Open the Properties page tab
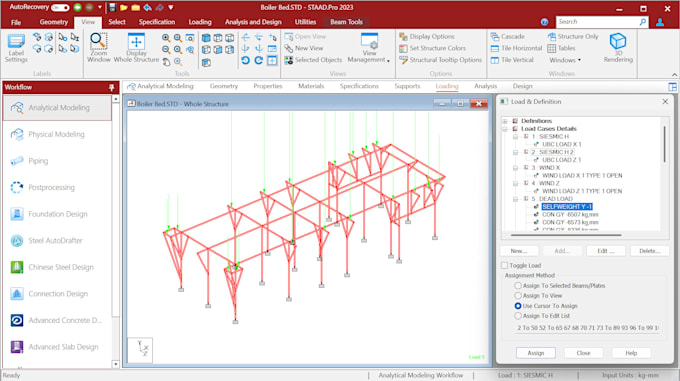 [x=268, y=86]
